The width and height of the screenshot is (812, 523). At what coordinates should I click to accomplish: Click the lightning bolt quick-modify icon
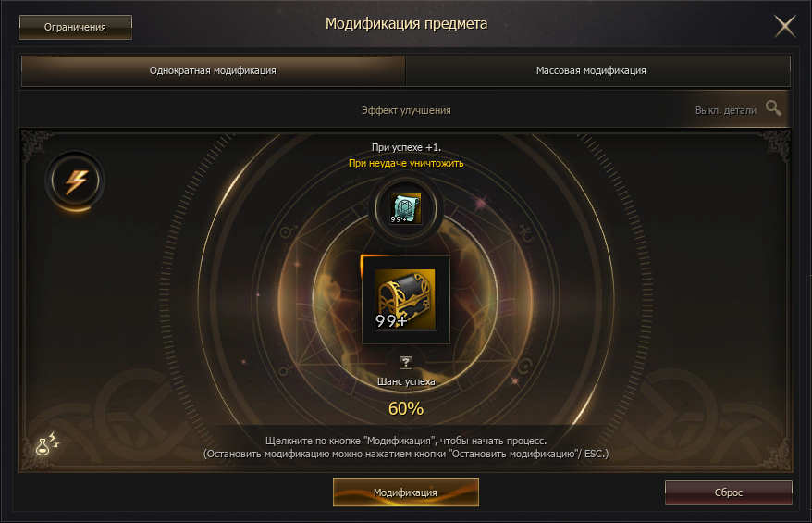point(76,181)
